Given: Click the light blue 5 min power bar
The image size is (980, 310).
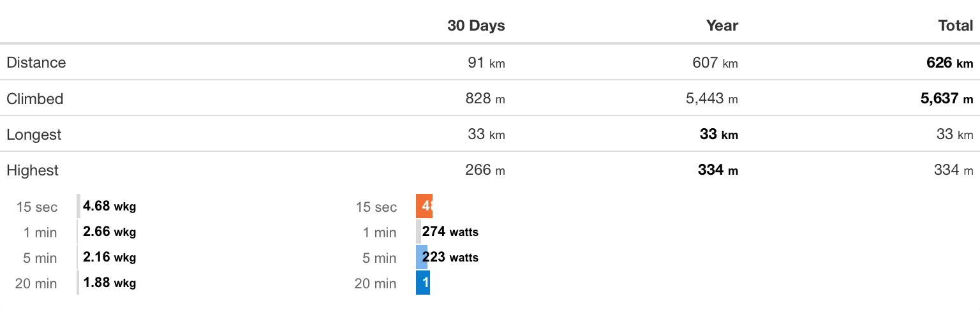Looking at the screenshot, I should (x=421, y=258).
